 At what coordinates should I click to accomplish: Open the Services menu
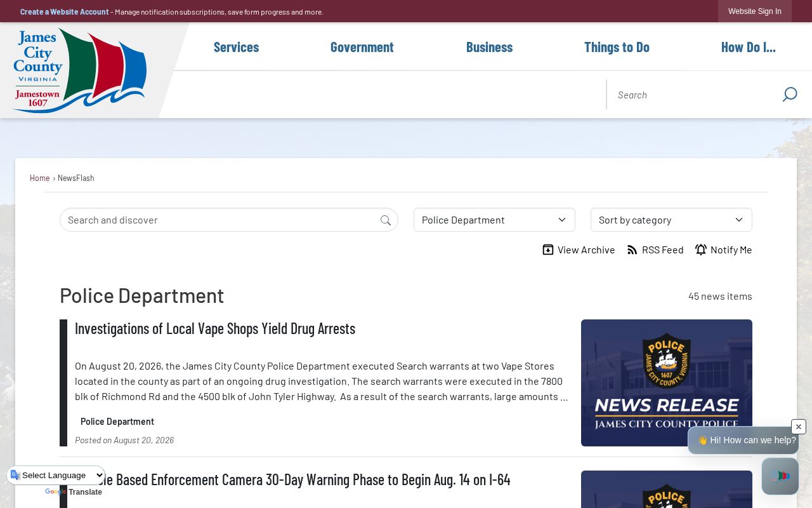tap(236, 47)
